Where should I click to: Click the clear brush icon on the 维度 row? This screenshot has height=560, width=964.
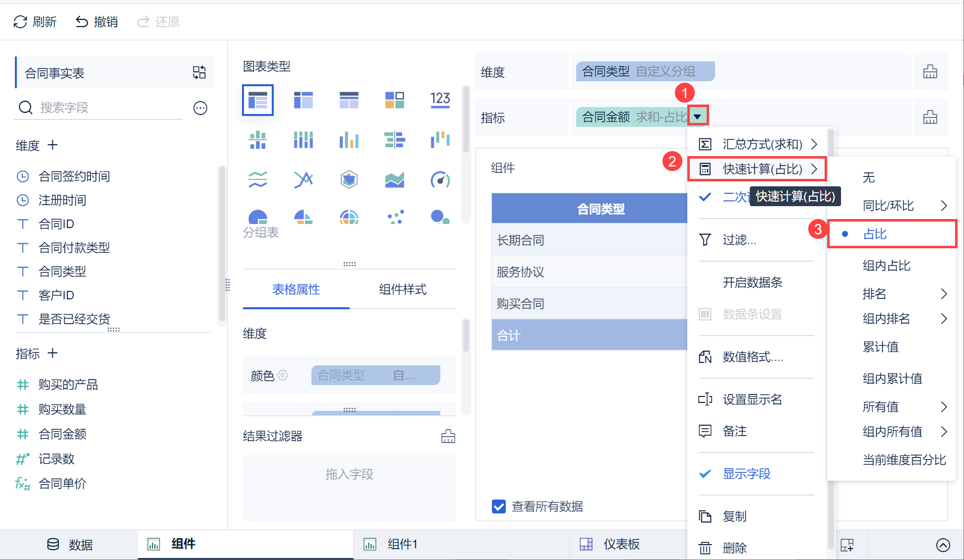click(930, 72)
